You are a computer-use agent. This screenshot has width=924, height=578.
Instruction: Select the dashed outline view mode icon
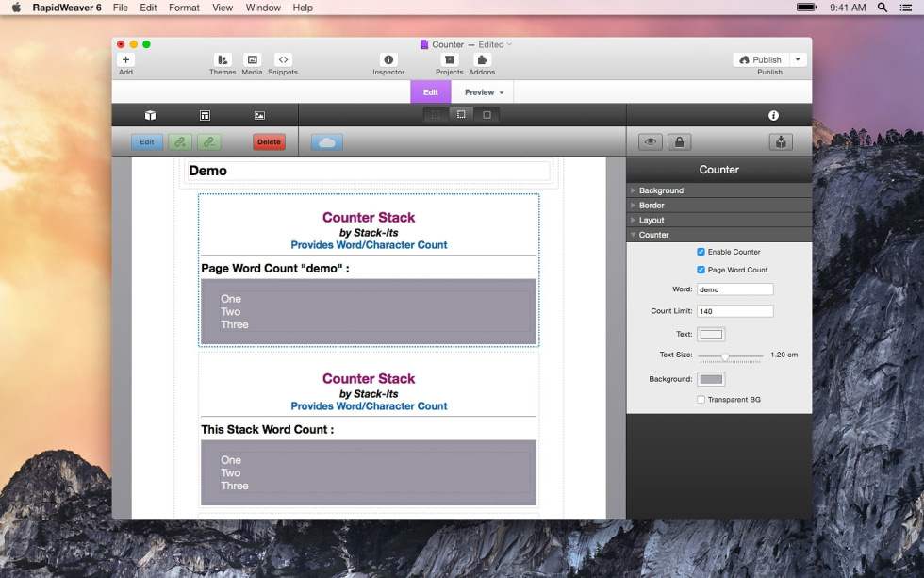tap(461, 115)
